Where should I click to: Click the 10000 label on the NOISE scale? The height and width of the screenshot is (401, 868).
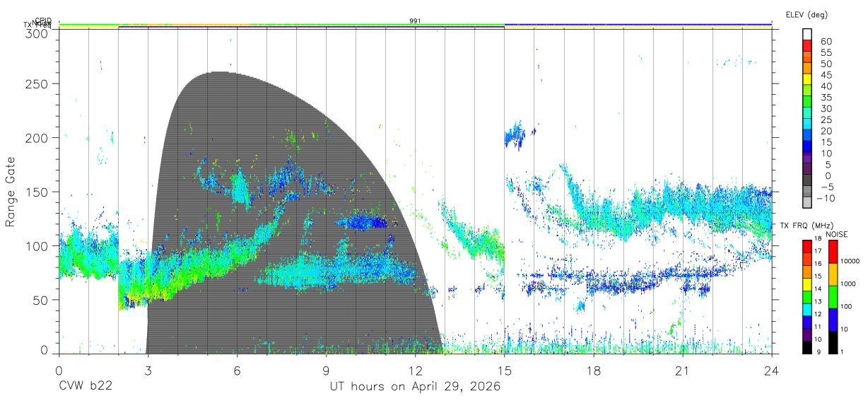click(850, 261)
